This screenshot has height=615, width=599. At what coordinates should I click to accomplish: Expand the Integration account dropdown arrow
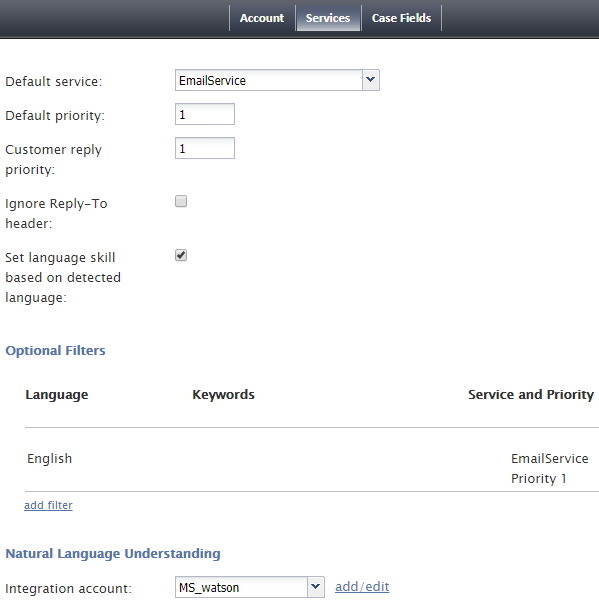coord(316,587)
